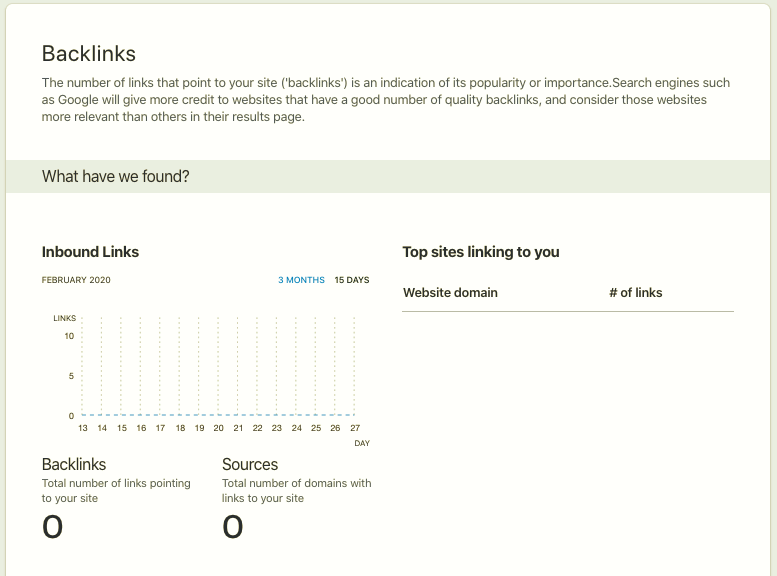777x576 pixels.
Task: Click the February 2020 chart label
Action: [76, 280]
